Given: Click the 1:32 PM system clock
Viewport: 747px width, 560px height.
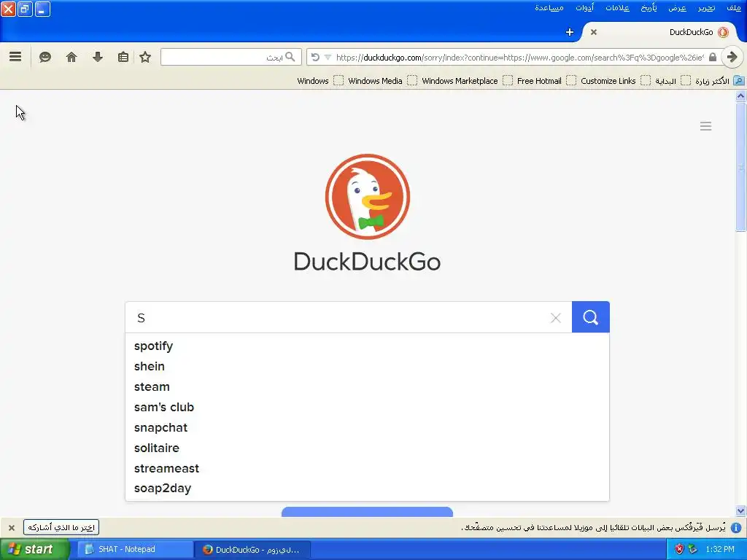Looking at the screenshot, I should pyautogui.click(x=720, y=550).
